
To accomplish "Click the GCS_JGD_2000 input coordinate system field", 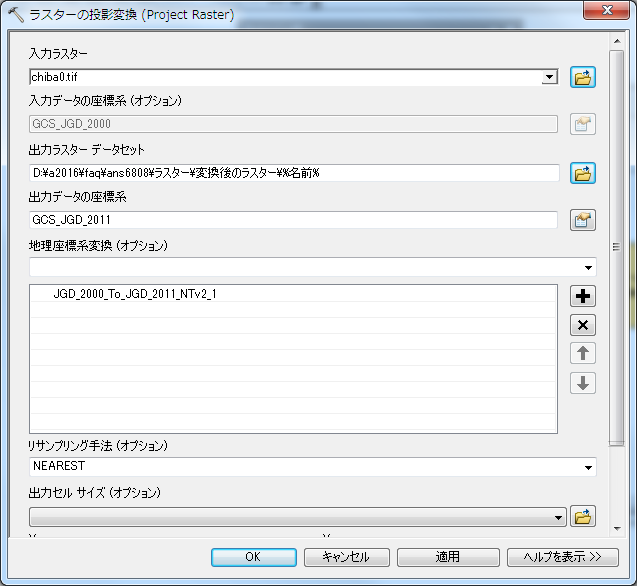I will click(293, 124).
